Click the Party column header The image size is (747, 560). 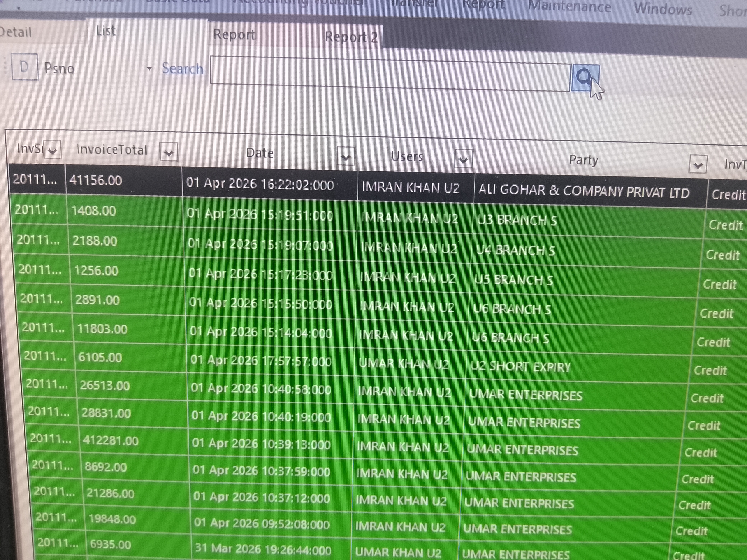(x=584, y=160)
